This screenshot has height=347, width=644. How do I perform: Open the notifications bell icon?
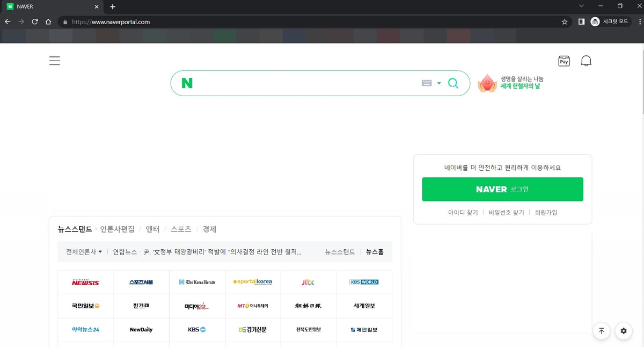tap(586, 61)
